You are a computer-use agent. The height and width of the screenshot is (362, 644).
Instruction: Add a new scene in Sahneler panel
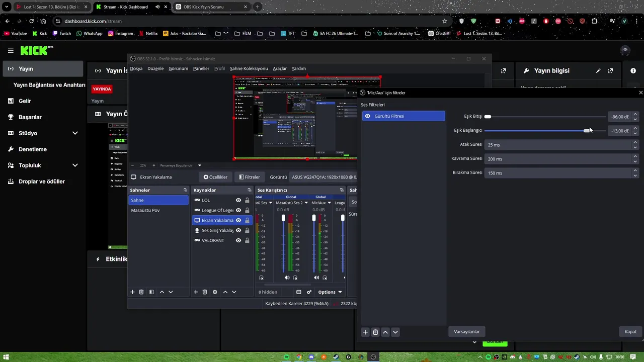pos(133,292)
